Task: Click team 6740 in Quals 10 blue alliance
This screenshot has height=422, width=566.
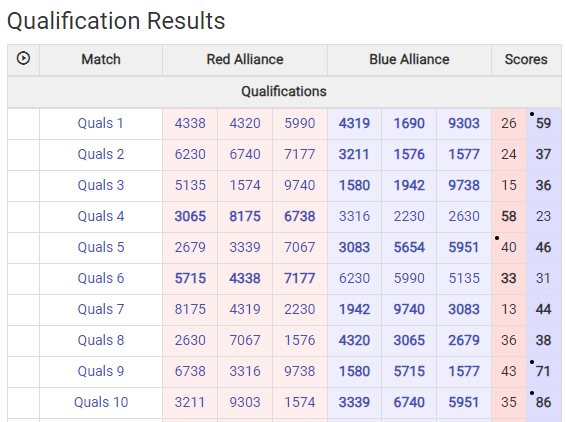Action: tap(409, 402)
